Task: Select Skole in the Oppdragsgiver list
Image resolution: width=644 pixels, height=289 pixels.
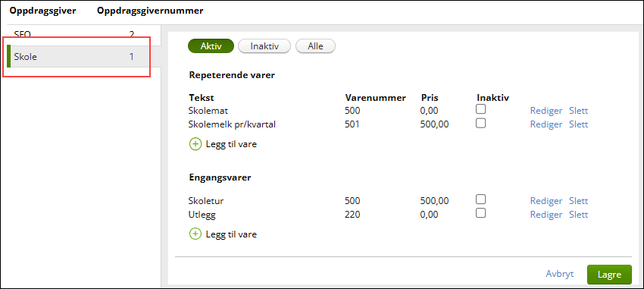Action: pos(84,57)
